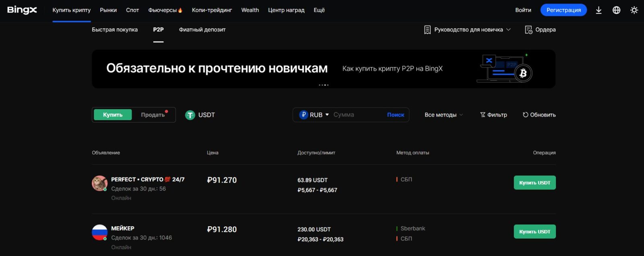This screenshot has height=256, width=644.
Task: Expand the RUB currency dropdown
Action: (315, 115)
